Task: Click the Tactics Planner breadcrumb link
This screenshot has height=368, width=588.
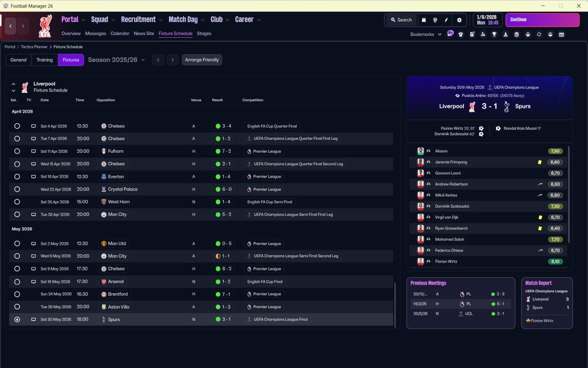Action: (34, 47)
